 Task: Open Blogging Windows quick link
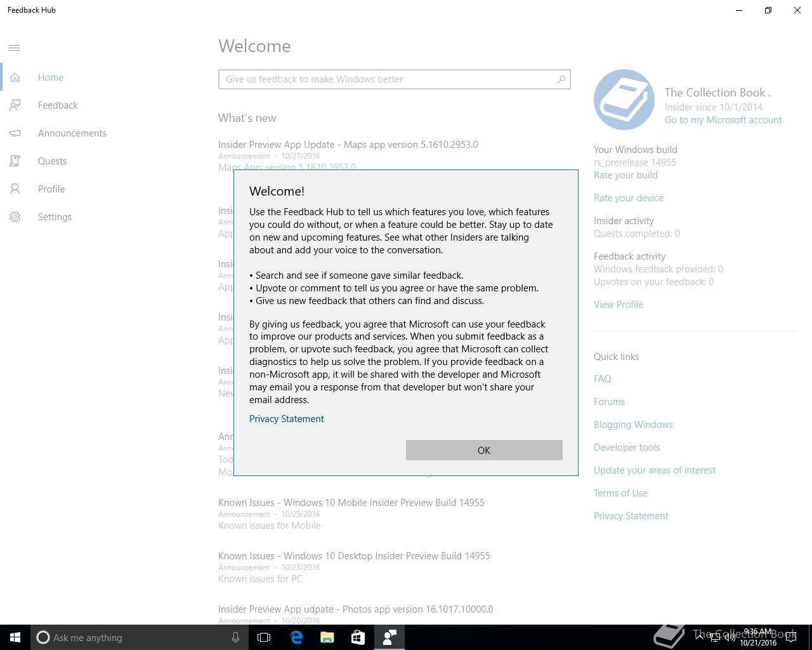pyautogui.click(x=633, y=425)
